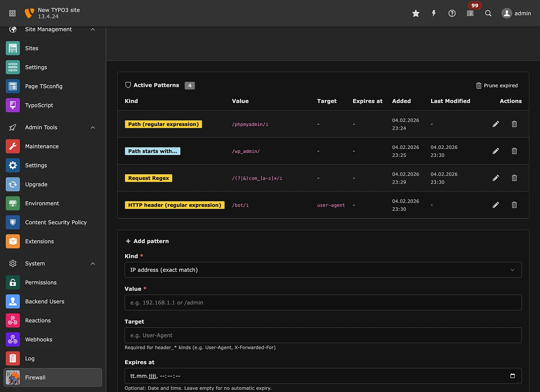Image resolution: width=540 pixels, height=392 pixels.
Task: Collapse the Admin Tools section
Action: tap(93, 127)
